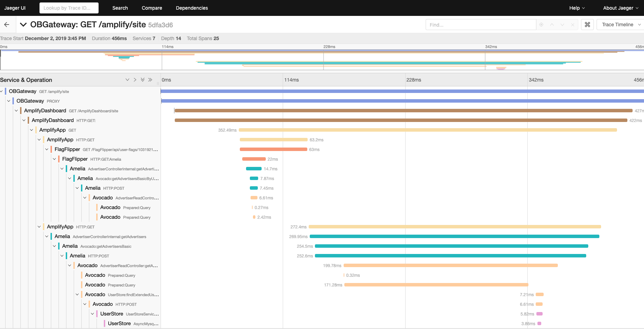Open the Dependencies page
The width and height of the screenshot is (644, 330).
point(192,8)
